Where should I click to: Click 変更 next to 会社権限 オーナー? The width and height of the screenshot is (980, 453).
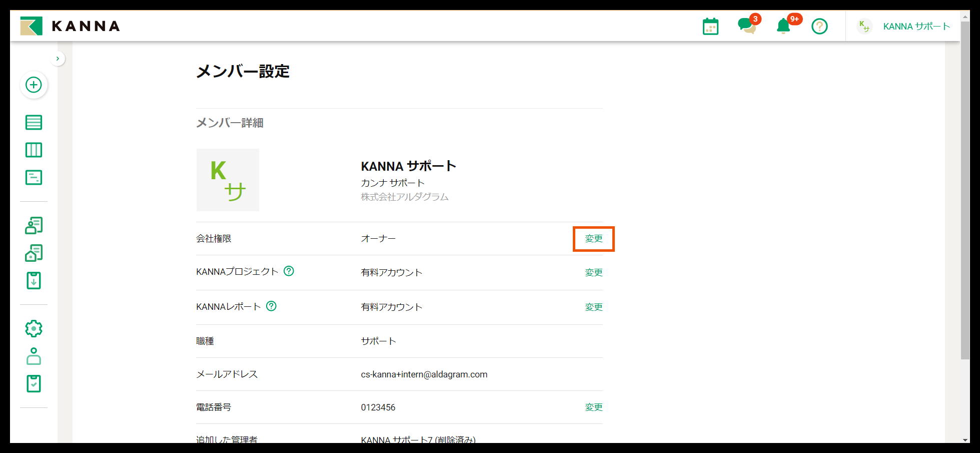[x=593, y=239]
